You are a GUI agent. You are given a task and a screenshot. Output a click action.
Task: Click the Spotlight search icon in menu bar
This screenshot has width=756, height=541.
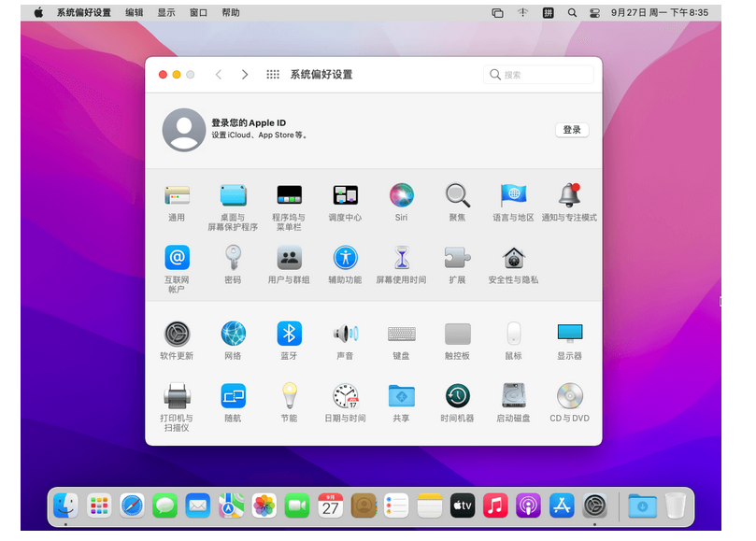pos(572,13)
